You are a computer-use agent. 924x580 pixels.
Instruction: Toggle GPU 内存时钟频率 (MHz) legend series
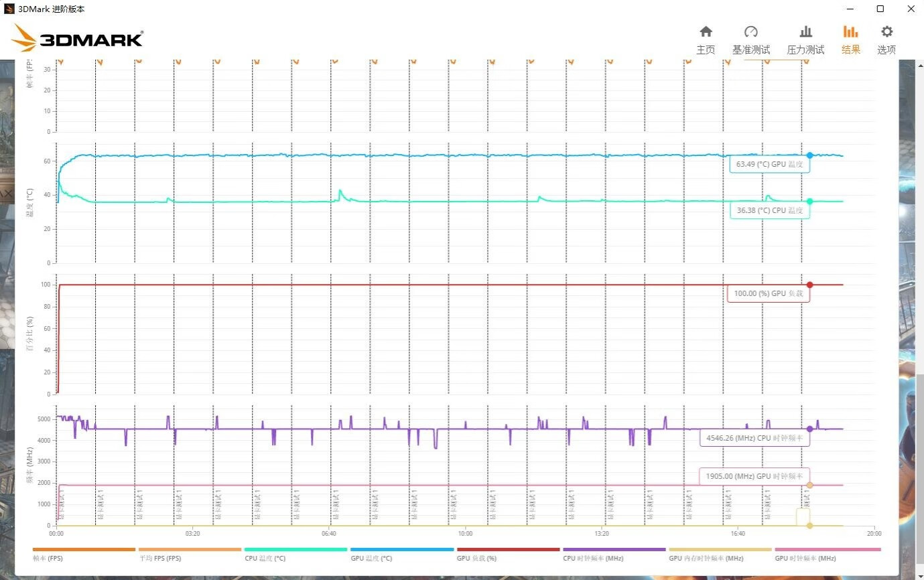(x=706, y=558)
